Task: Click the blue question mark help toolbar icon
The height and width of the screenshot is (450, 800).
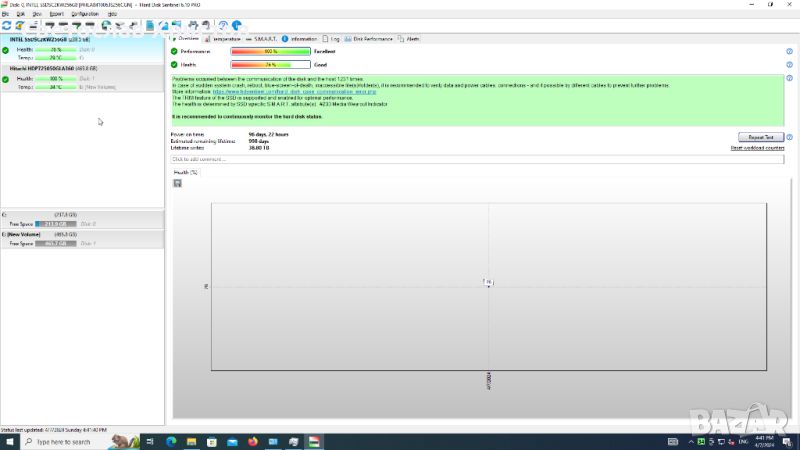Action: (223, 26)
